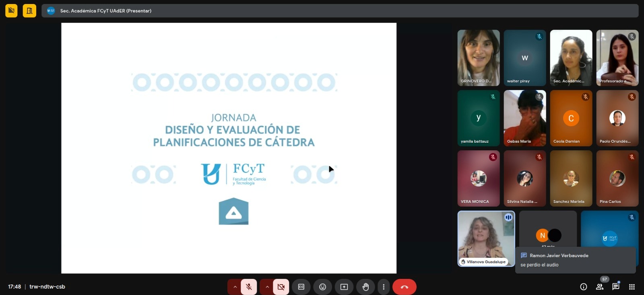Open chat message from Ramon Javier Verbauvede
644x295 pixels.
click(x=575, y=260)
